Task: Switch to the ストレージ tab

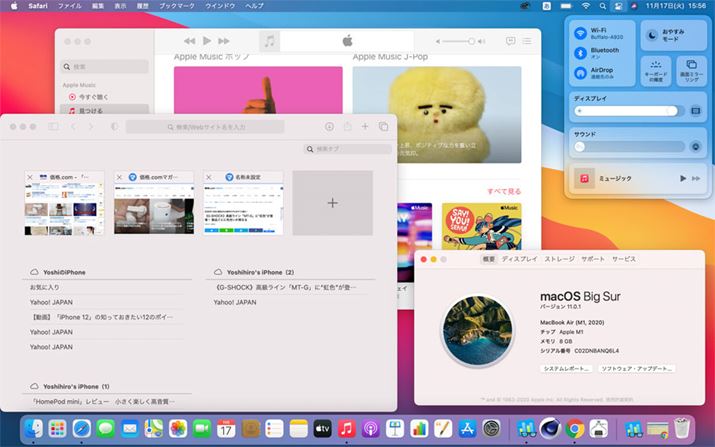Action: pyautogui.click(x=559, y=259)
